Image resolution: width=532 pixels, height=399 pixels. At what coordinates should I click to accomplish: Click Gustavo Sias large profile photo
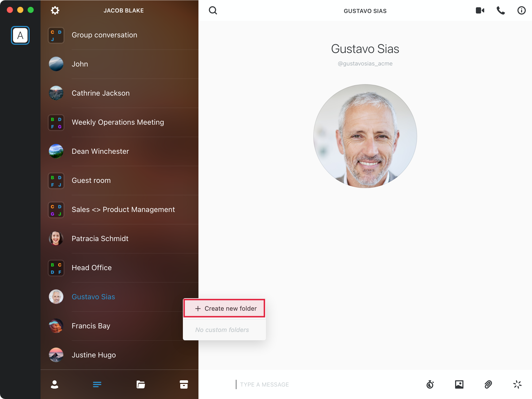tap(365, 136)
